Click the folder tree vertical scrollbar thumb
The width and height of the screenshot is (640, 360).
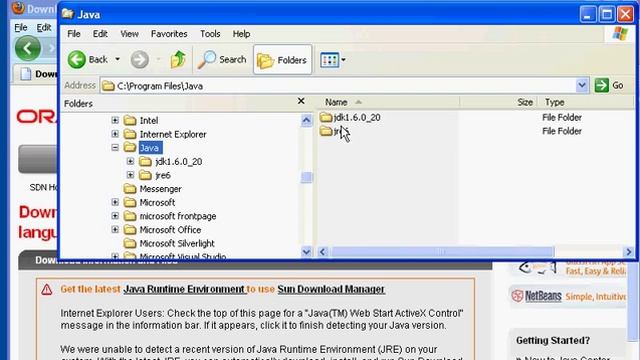point(306,178)
